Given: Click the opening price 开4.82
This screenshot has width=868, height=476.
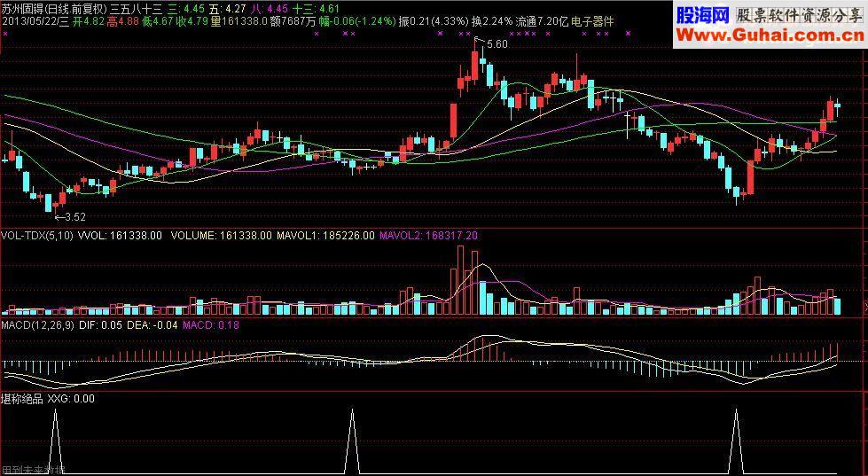Looking at the screenshot, I should click(90, 22).
